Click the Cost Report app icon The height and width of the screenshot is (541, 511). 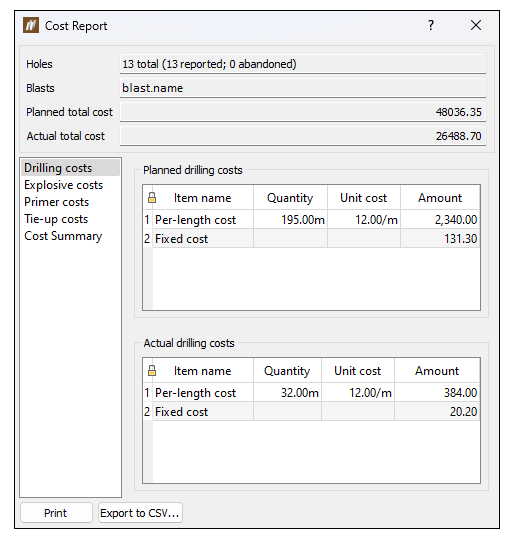coord(31,26)
